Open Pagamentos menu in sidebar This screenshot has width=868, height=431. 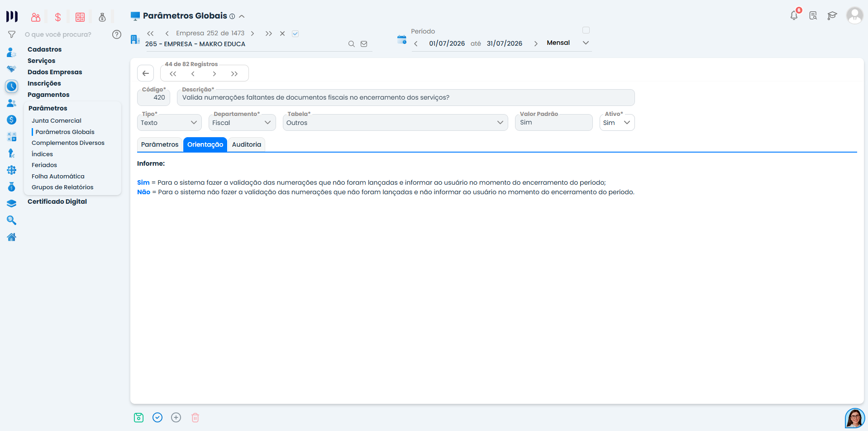click(x=48, y=95)
